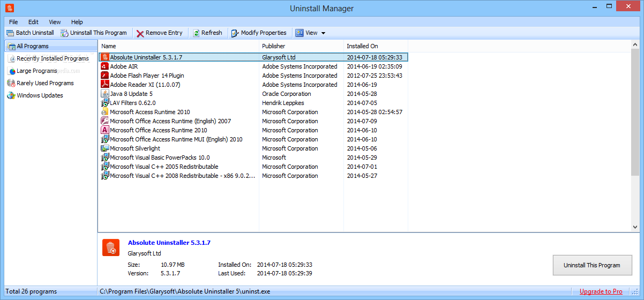Click the View toolbar icon
Image resolution: width=644 pixels, height=300 pixels.
coord(299,33)
